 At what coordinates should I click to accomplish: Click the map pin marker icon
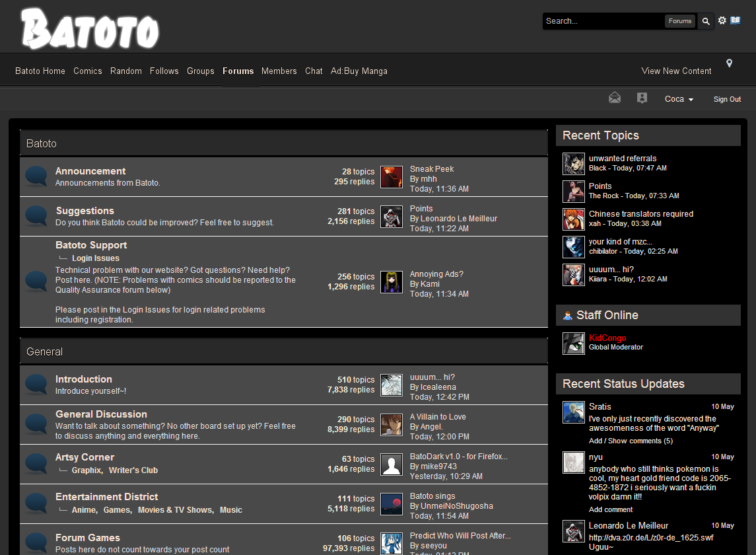pos(730,63)
